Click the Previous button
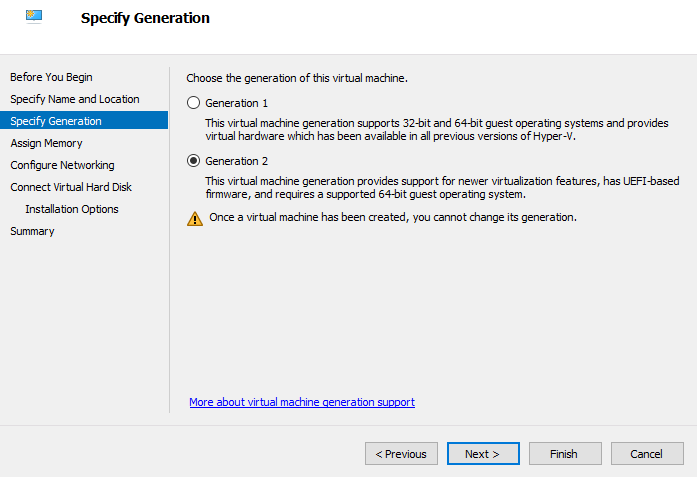 click(x=401, y=454)
